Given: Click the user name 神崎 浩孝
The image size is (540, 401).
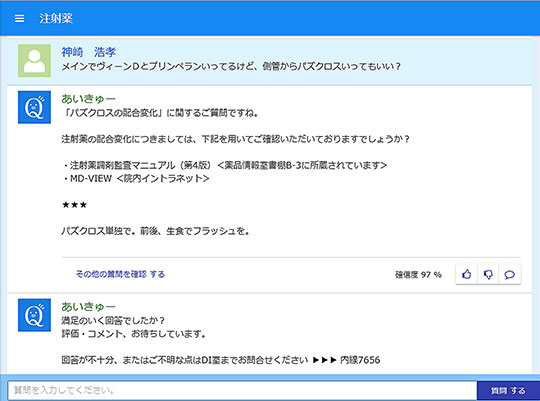Looking at the screenshot, I should pyautogui.click(x=89, y=52).
